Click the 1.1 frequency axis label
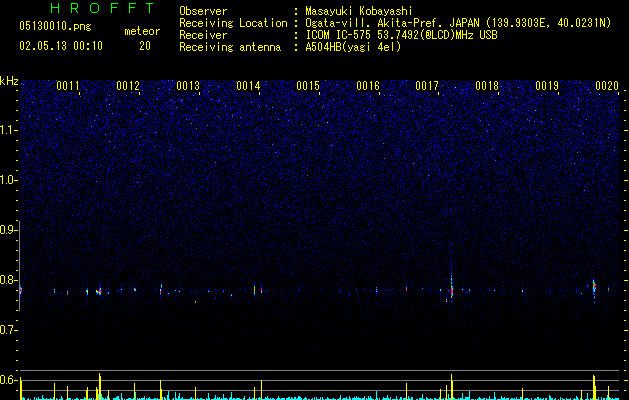 8,130
